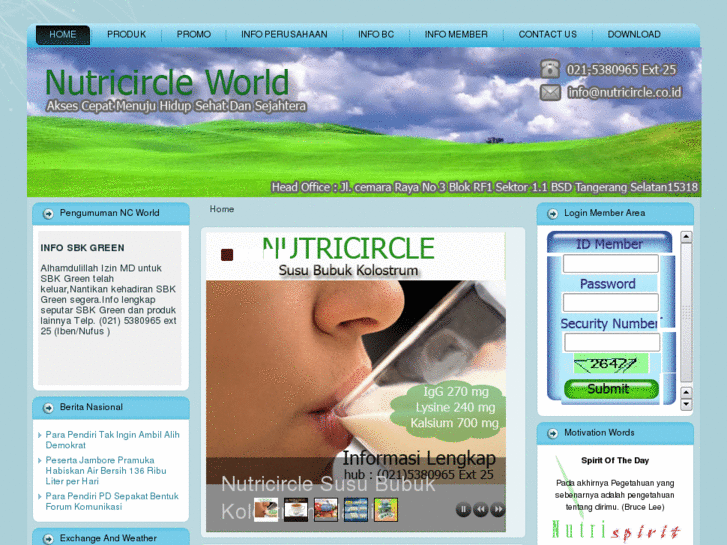Click Bruce Lee motivation quote text
This screenshot has height=545, width=727.
615,495
